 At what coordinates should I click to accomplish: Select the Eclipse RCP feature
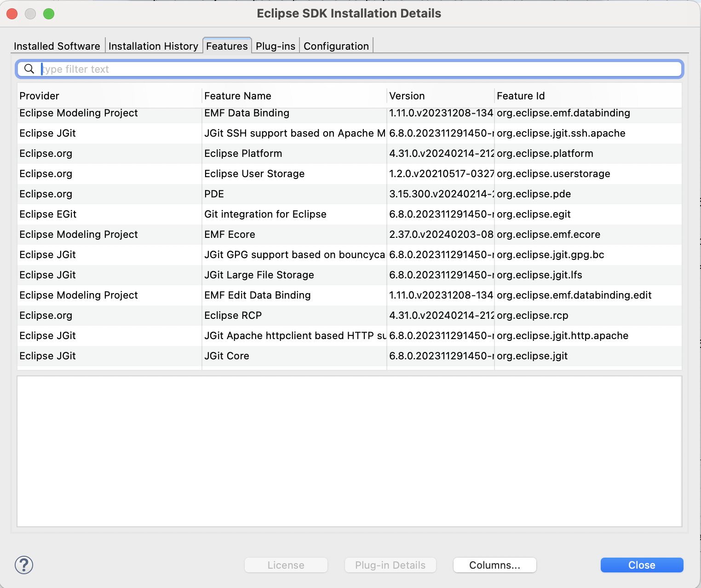(350, 316)
